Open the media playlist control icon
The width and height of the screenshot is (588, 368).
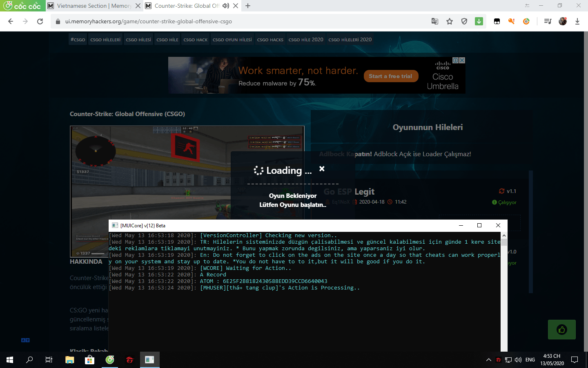coord(548,21)
